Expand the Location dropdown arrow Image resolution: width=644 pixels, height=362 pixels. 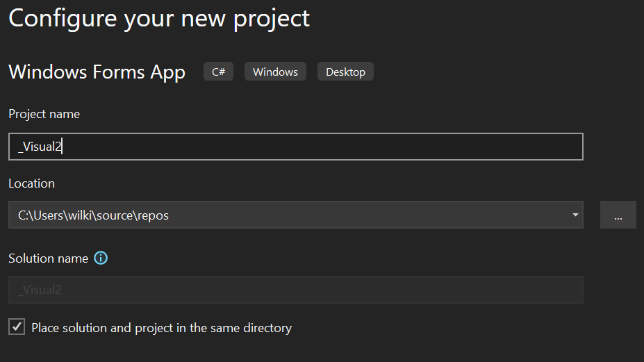click(575, 215)
